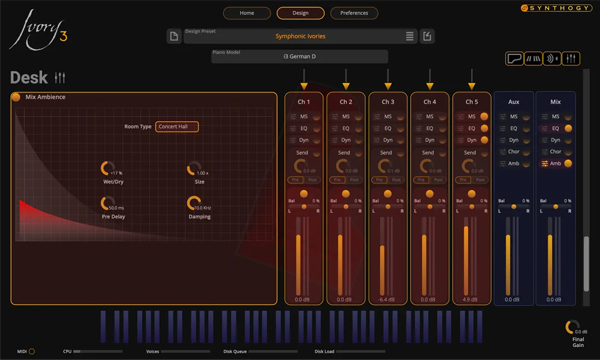Screen dimensions: 600x360
Task: Click the vertical scrollbar on the right
Action: 586,264
